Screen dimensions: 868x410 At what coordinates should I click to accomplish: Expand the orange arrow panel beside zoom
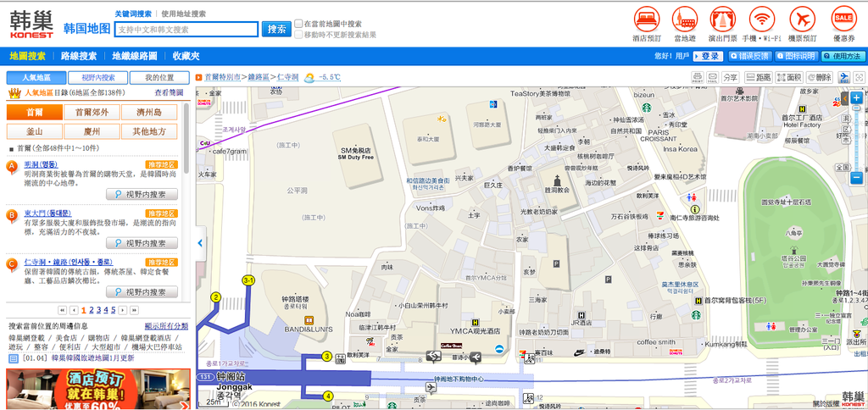[x=844, y=98]
